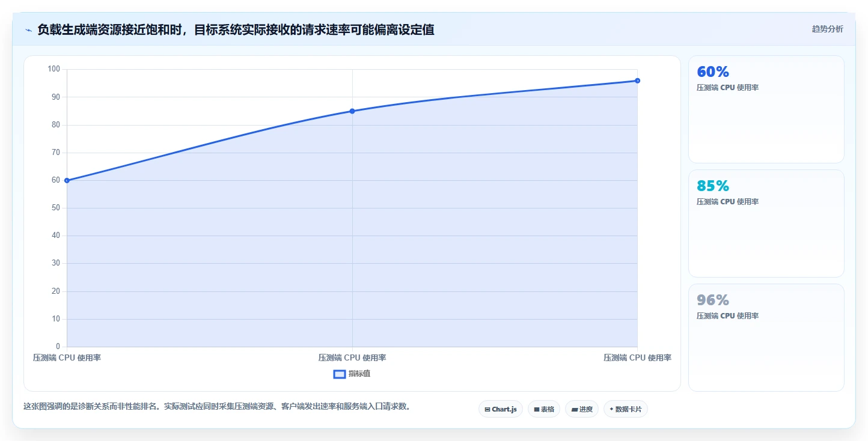
Task: Click the CPU label under 60%
Action: [727, 88]
